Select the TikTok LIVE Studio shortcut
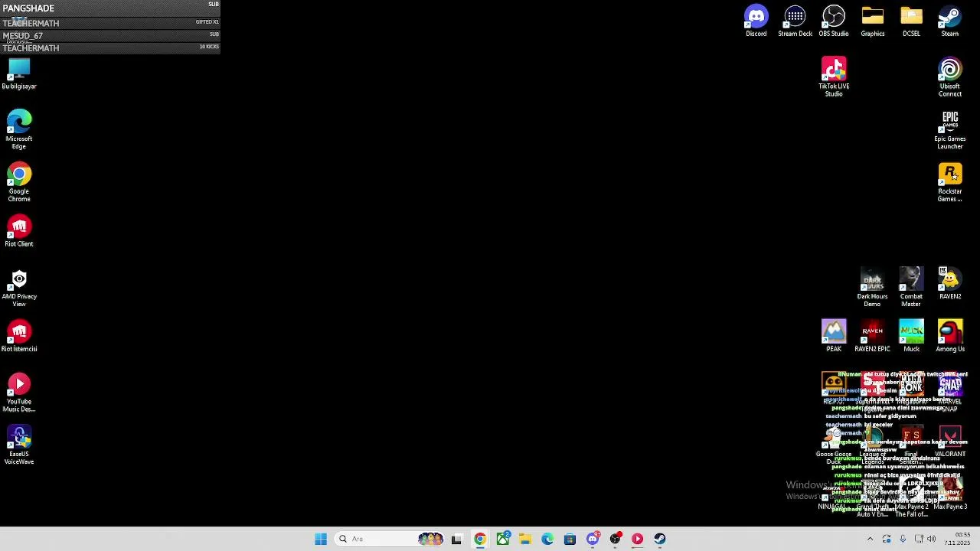This screenshot has height=551, width=980. pyautogui.click(x=834, y=77)
